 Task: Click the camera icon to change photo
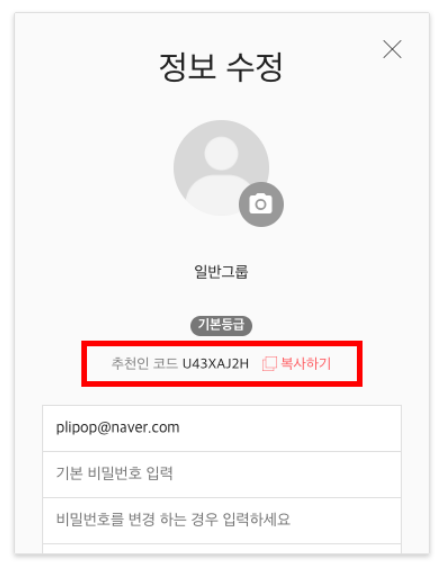coord(261,204)
